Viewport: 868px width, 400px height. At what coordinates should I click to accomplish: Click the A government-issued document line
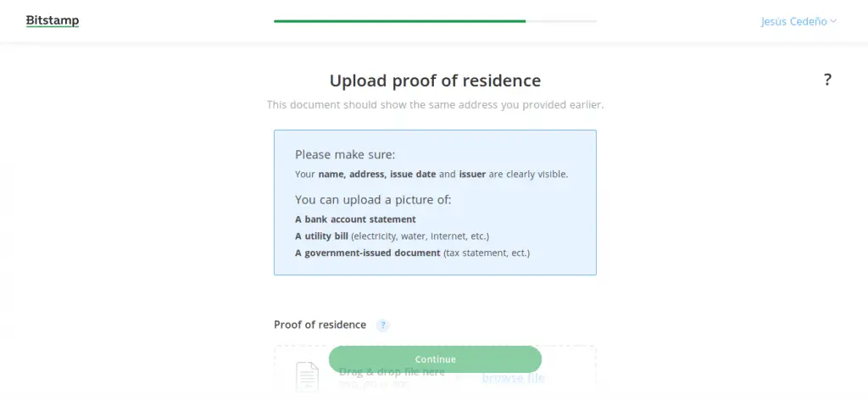pyautogui.click(x=413, y=253)
